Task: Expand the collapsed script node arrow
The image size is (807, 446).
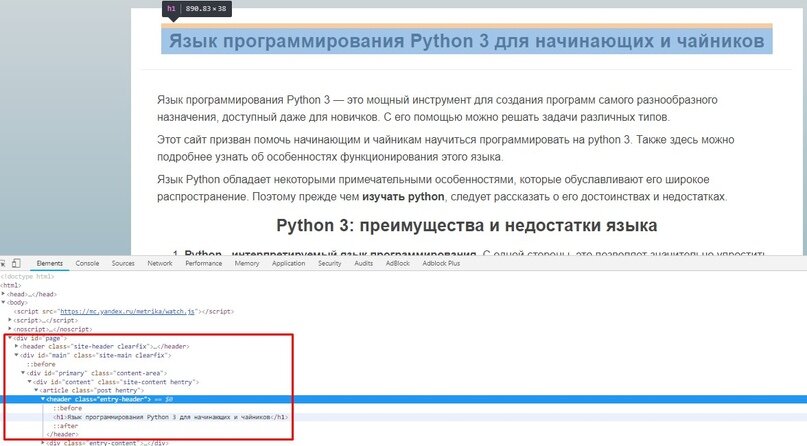Action: (x=10, y=320)
